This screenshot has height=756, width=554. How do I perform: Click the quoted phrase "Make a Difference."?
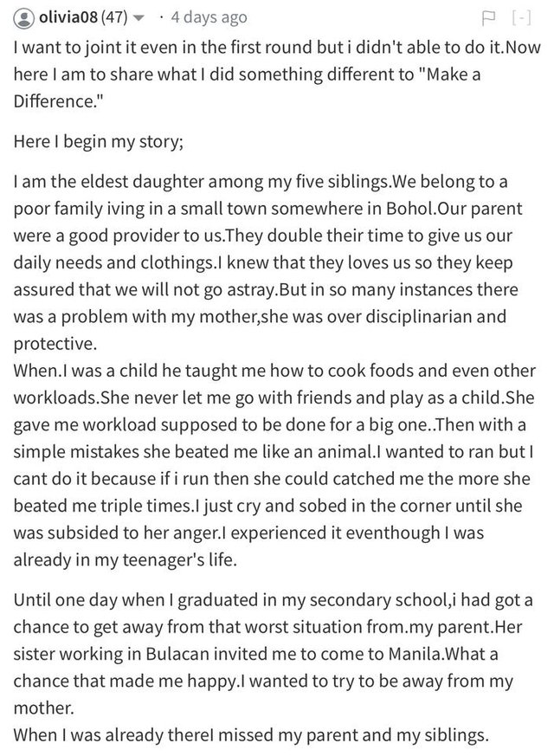tap(247, 87)
